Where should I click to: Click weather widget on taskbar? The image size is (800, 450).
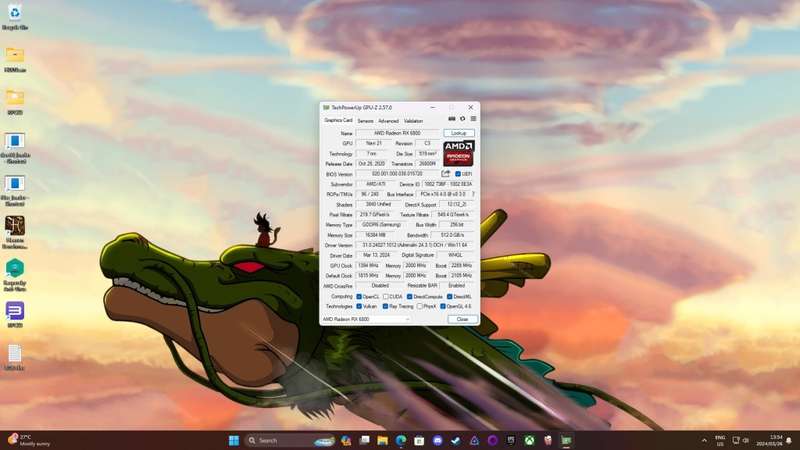pos(30,440)
